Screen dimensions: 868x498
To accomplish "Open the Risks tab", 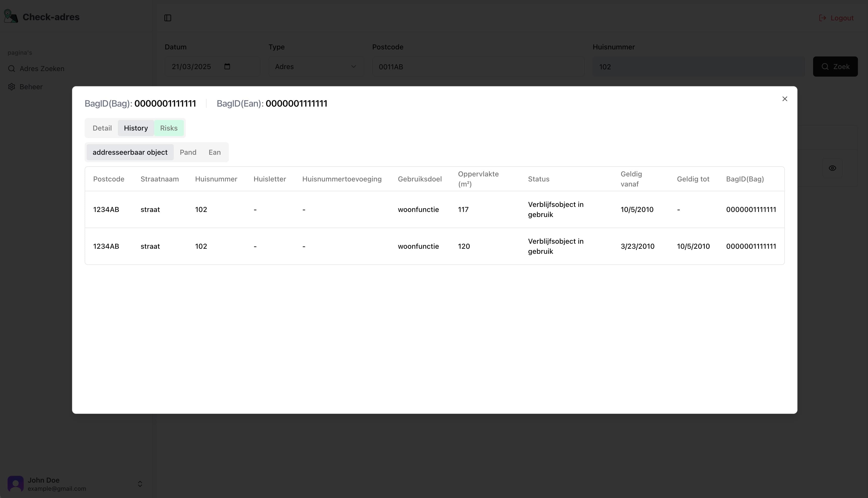I will pos(169,128).
